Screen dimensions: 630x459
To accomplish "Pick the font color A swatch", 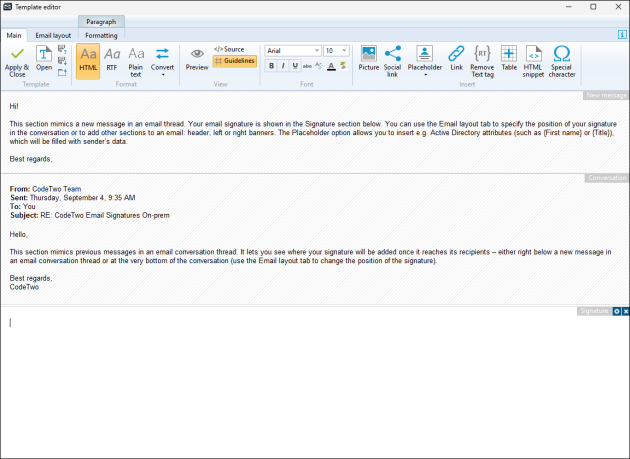I will tap(331, 66).
